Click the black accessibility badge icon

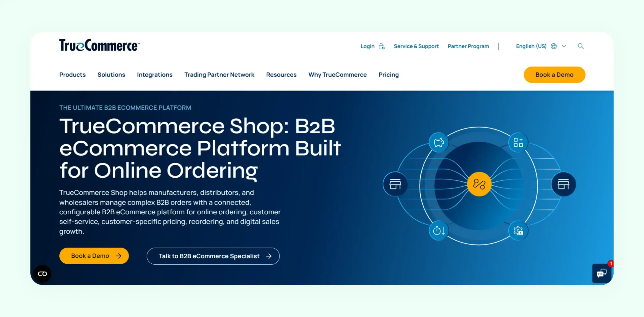point(42,274)
